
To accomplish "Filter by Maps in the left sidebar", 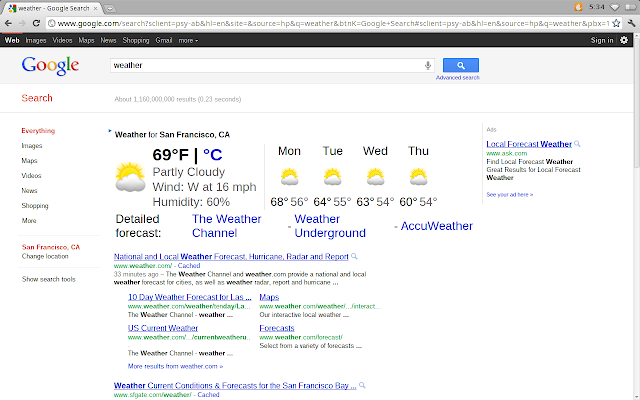I will pos(29,161).
